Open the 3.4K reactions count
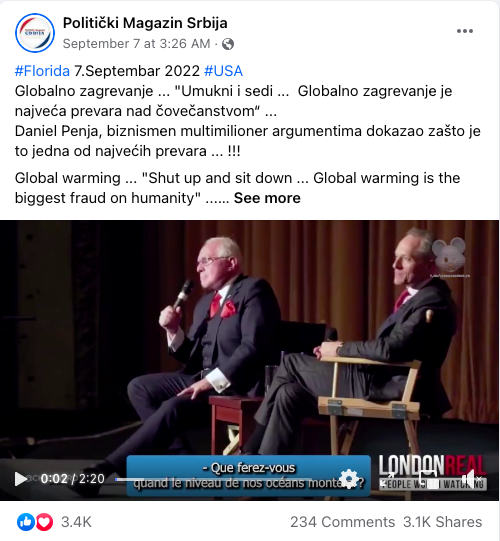Viewport: 500px width, 541px height. pos(76,522)
